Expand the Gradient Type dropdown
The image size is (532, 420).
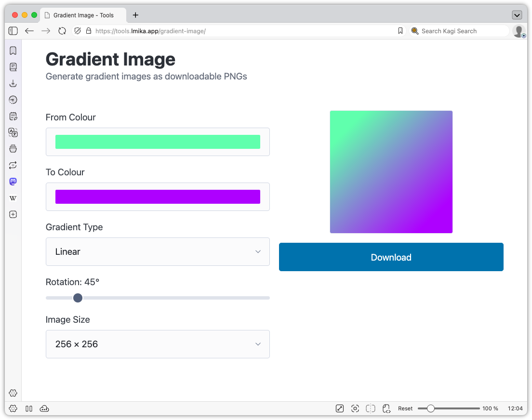click(x=158, y=251)
